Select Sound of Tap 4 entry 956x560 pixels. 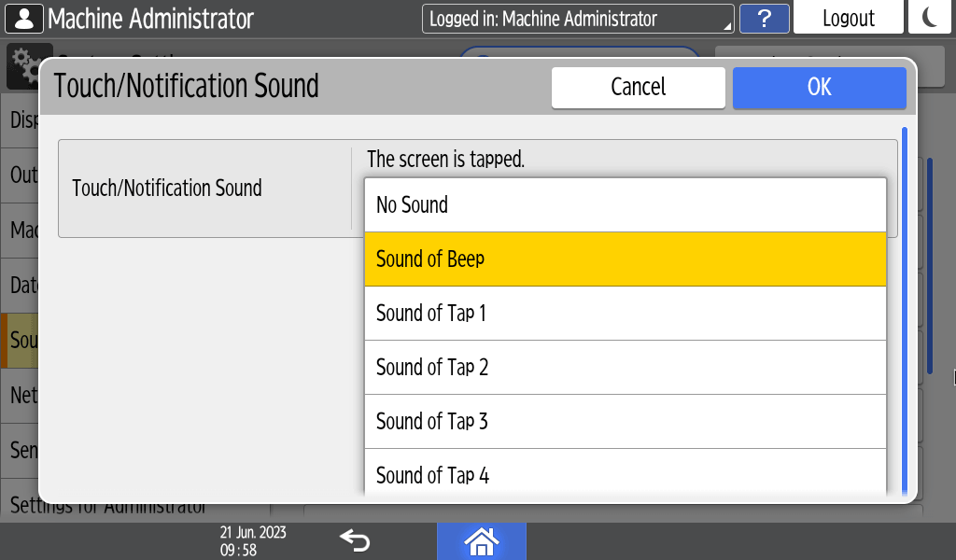(625, 474)
